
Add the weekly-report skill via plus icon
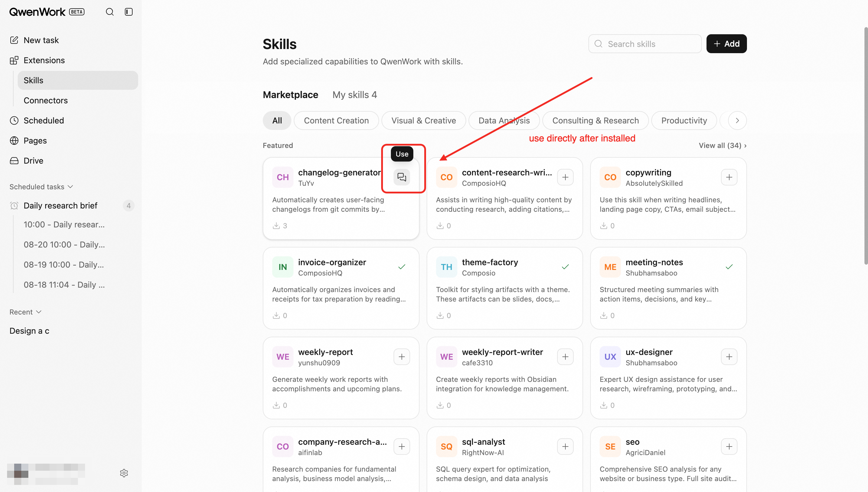402,357
